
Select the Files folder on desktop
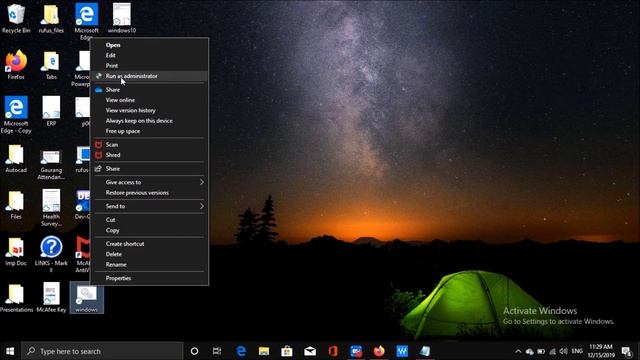tap(16, 205)
